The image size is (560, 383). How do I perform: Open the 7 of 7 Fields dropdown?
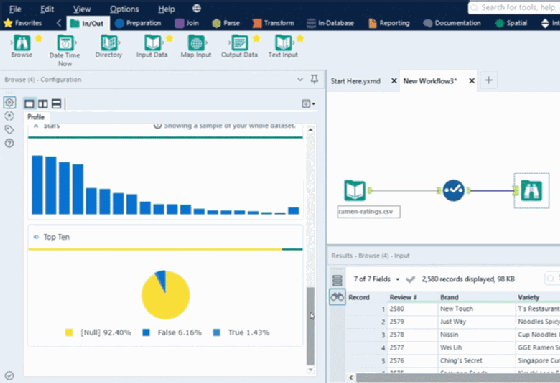[376, 279]
